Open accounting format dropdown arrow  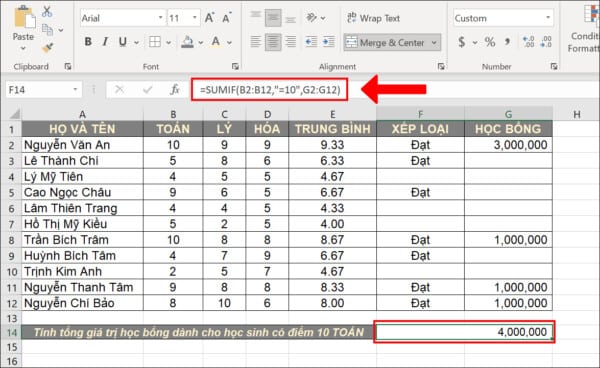click(475, 42)
